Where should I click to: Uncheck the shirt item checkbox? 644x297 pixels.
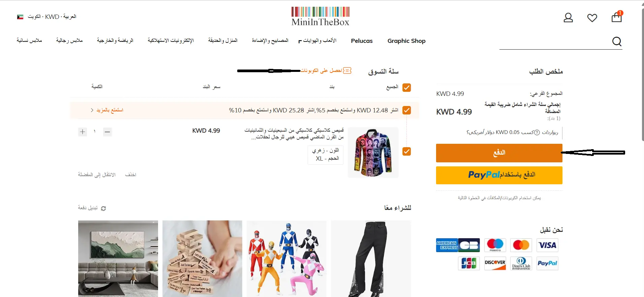(407, 151)
